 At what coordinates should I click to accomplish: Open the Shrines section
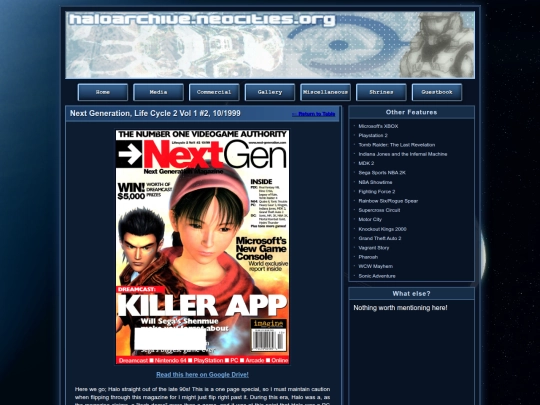pos(381,92)
